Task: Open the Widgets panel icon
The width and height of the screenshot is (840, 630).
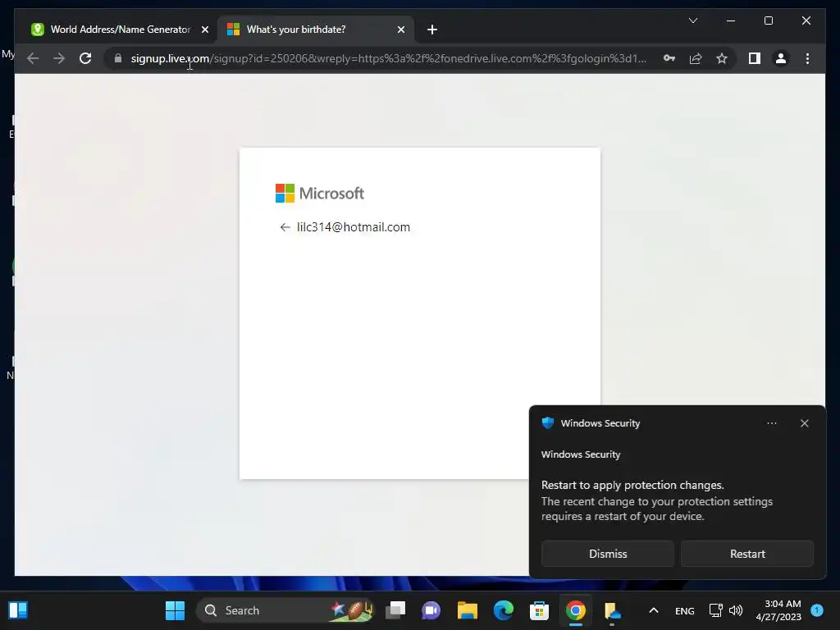Action: 18,610
